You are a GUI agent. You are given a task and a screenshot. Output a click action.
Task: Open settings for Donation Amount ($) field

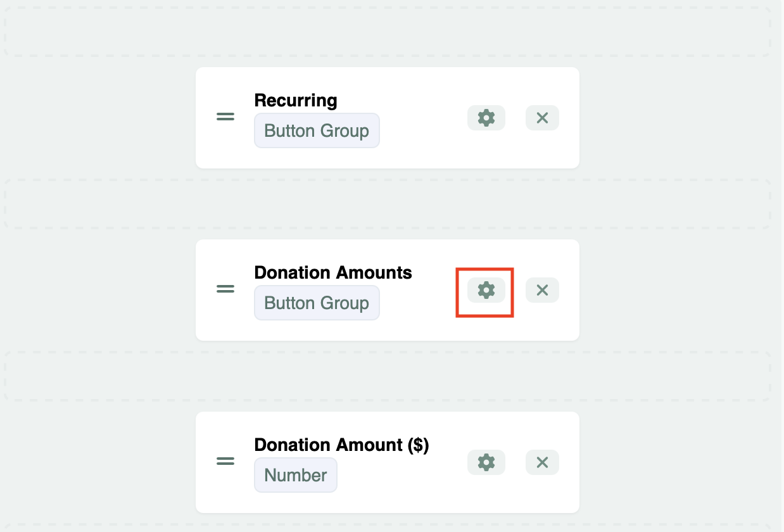(486, 462)
